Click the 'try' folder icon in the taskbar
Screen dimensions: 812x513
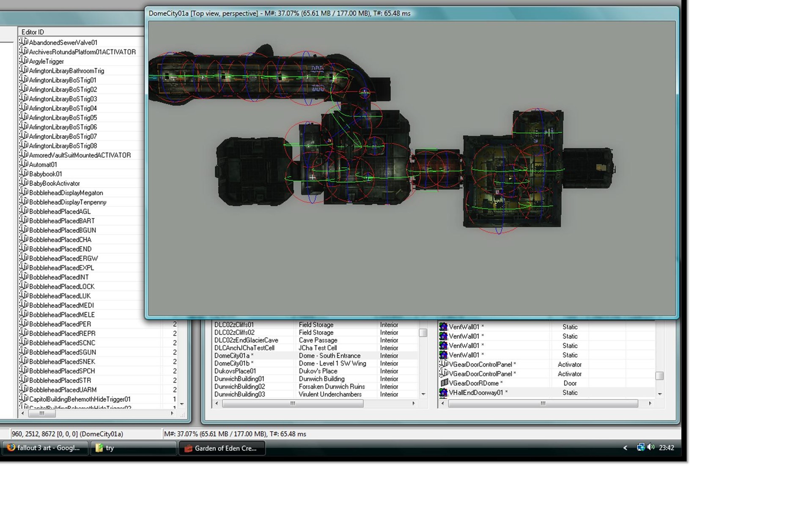pyautogui.click(x=99, y=448)
